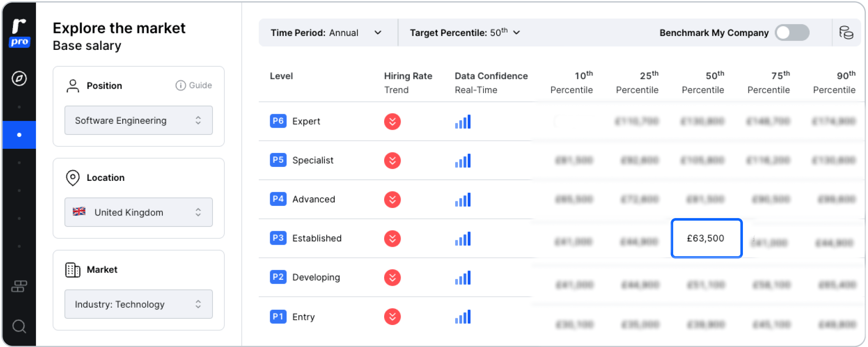The height and width of the screenshot is (347, 868).
Task: Click the 75th Percentile column header
Action: click(769, 82)
